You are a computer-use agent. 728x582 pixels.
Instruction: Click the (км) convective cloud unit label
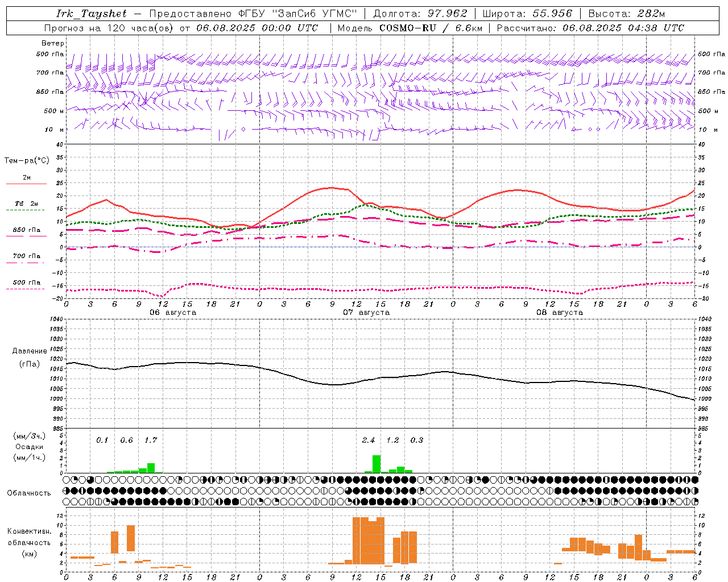30,554
